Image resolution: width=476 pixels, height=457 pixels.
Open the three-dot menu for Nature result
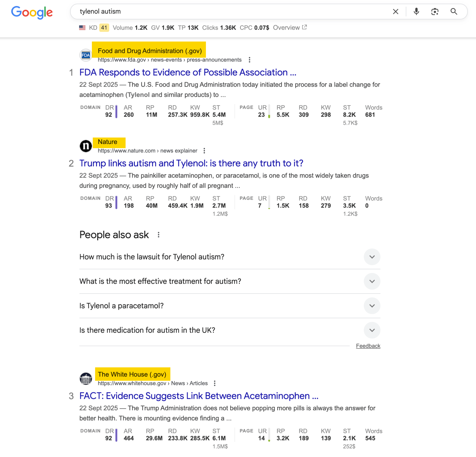click(204, 151)
